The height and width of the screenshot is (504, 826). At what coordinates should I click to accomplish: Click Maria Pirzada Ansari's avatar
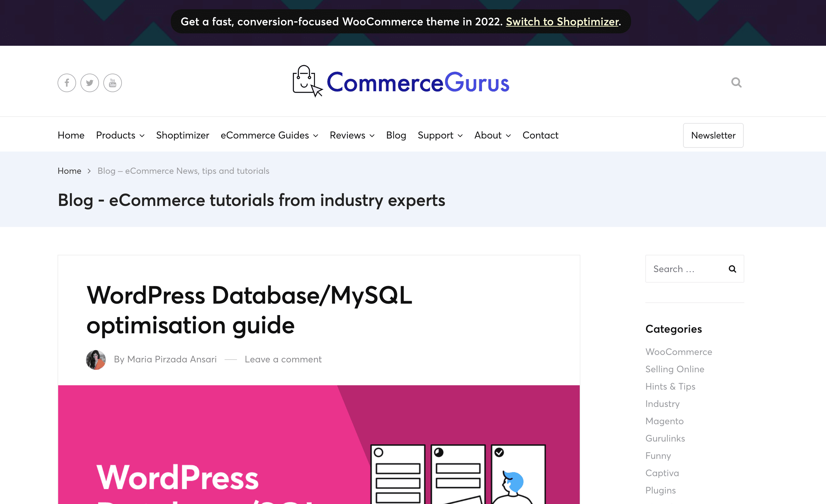[x=96, y=360]
